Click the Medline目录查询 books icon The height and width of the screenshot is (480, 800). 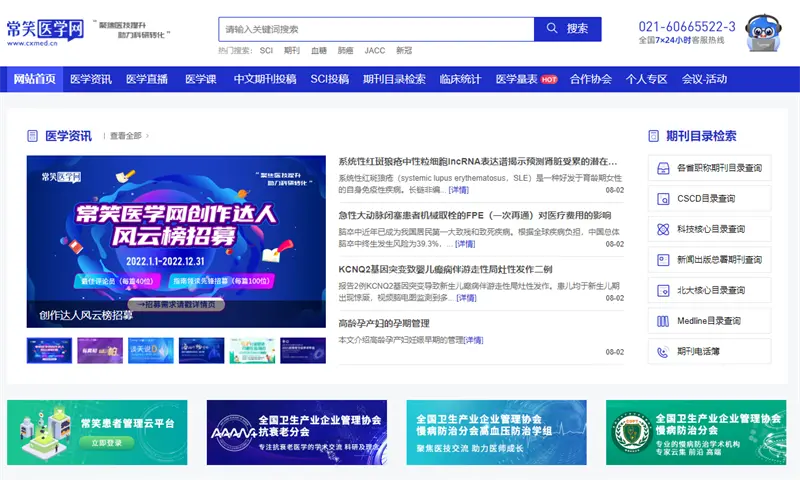pyautogui.click(x=662, y=321)
